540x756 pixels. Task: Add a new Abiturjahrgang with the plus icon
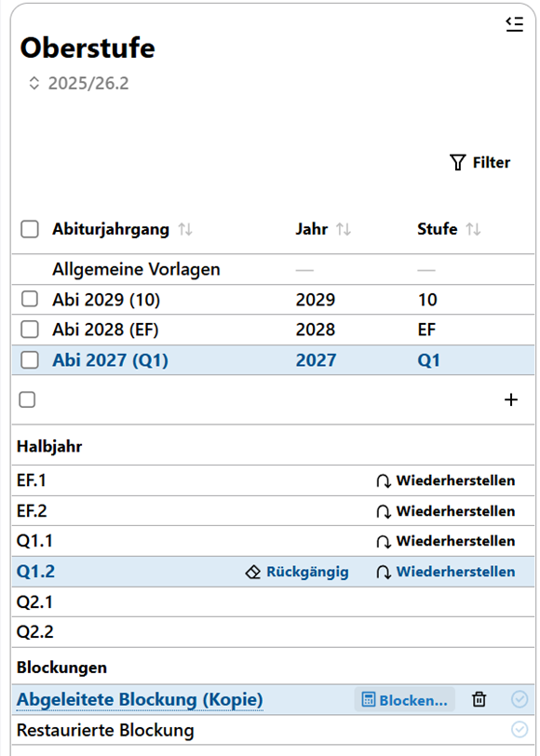pos(511,399)
